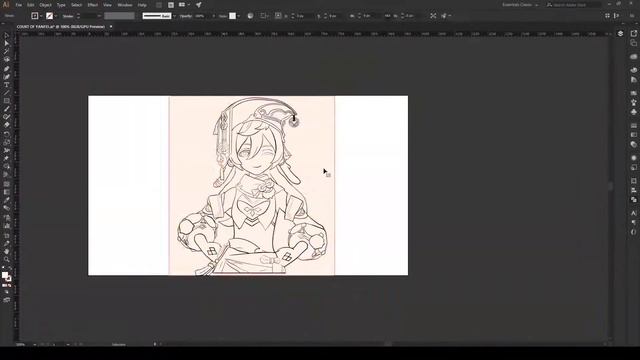Select the Type tool
This screenshot has height=360, width=640.
point(7,84)
